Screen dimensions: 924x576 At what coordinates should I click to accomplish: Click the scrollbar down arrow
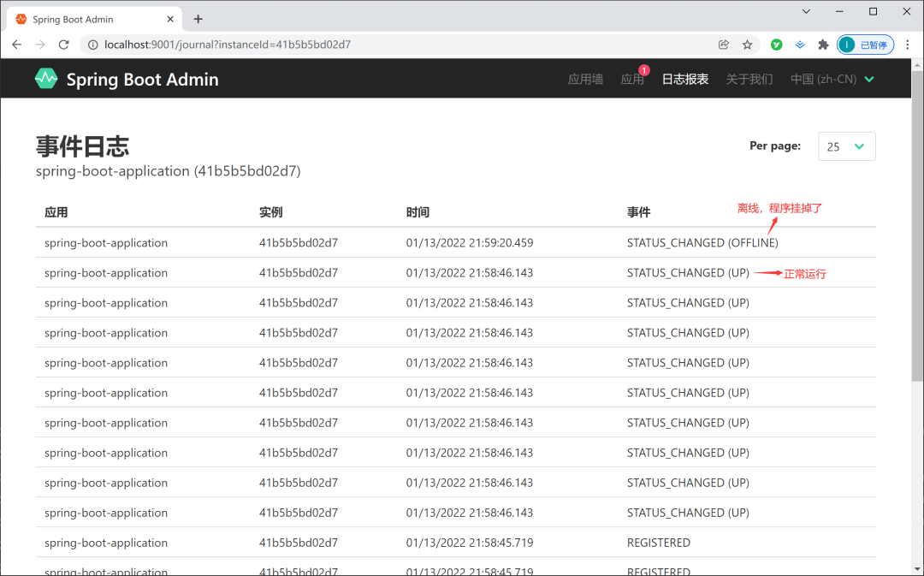coord(917,568)
